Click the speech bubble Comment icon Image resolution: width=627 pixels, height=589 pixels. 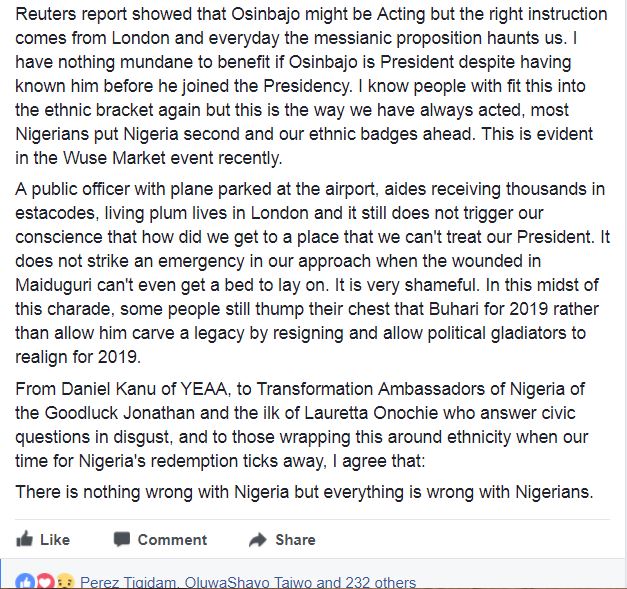coord(122,539)
